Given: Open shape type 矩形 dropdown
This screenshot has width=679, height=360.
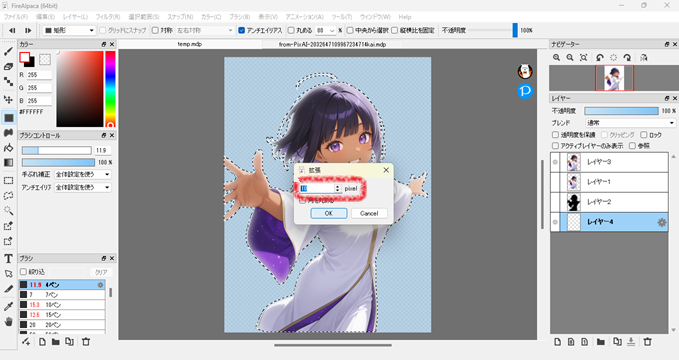Looking at the screenshot, I should click(x=69, y=30).
